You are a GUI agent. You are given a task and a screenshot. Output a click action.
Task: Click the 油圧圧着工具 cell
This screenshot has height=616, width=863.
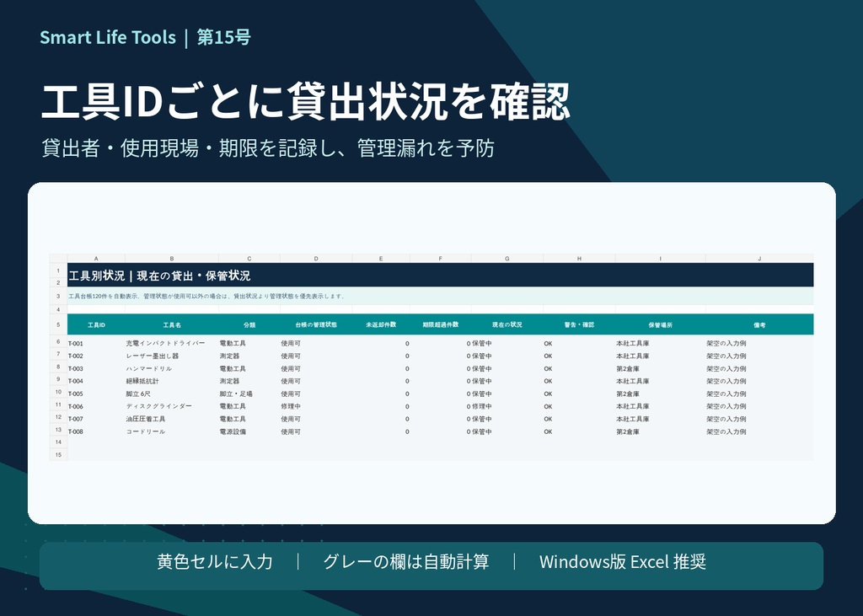point(172,419)
